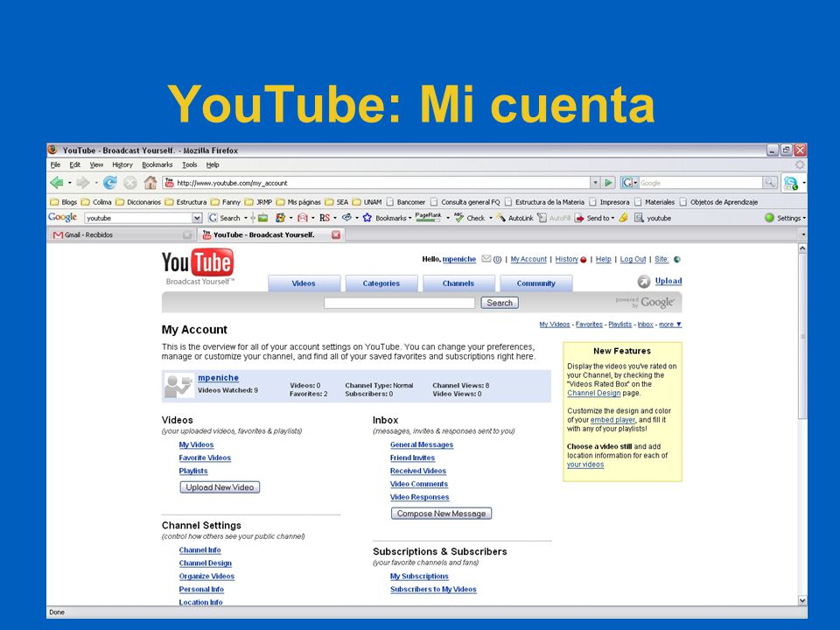The image size is (840, 630).
Task: Go back with the green Back arrow
Action: (57, 183)
